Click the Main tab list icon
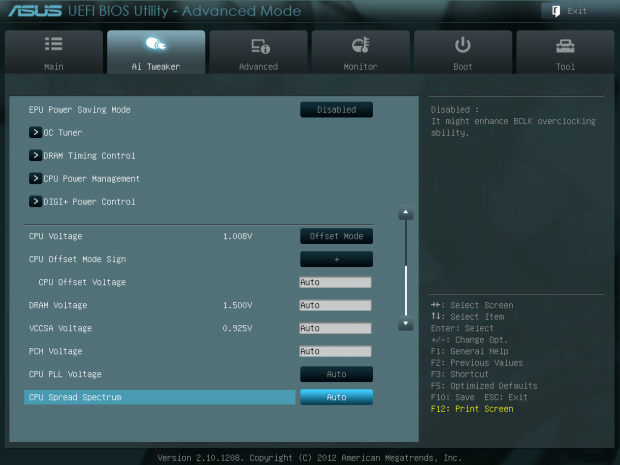This screenshot has width=620, height=465. click(x=54, y=46)
